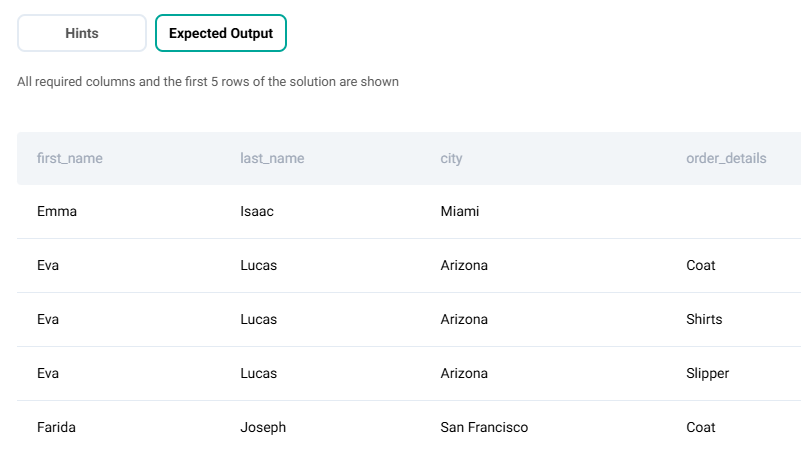Switch to the Hints tab
This screenshot has width=801, height=462.
click(82, 33)
